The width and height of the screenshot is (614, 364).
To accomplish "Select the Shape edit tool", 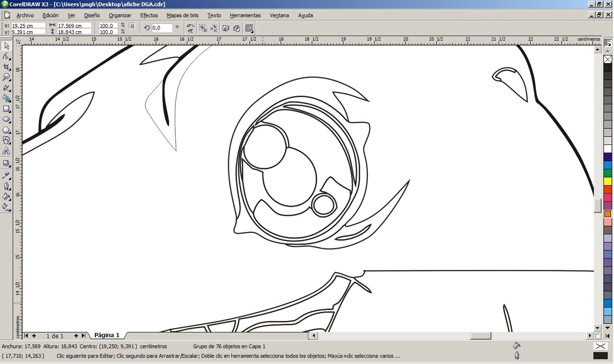I will (x=7, y=56).
